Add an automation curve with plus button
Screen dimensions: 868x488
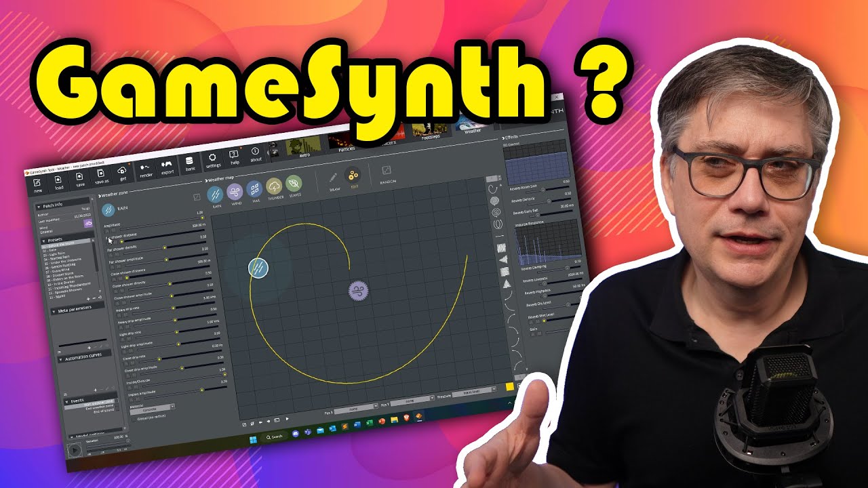95,390
